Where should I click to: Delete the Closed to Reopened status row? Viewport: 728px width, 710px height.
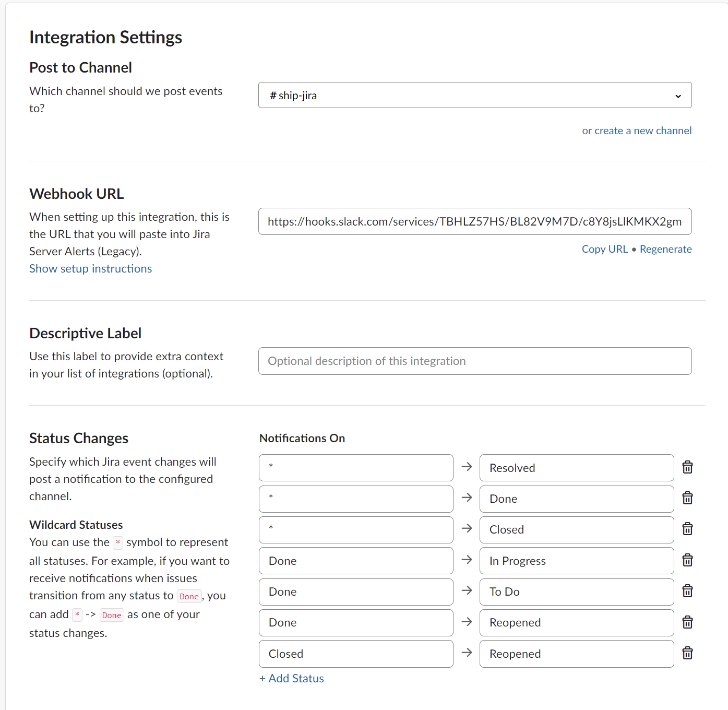687,653
